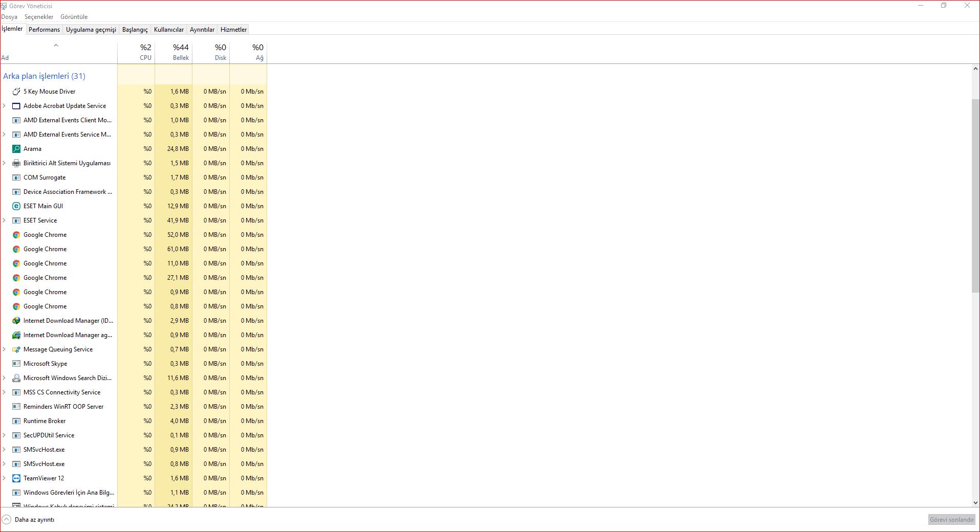Image resolution: width=980 pixels, height=532 pixels.
Task: Sort by the Bellek column header
Action: pos(173,52)
